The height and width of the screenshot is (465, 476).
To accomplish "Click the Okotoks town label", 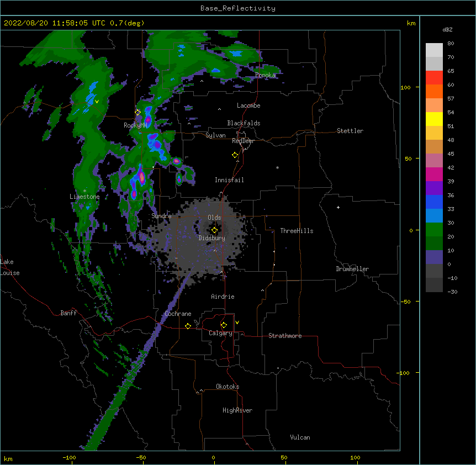I will [228, 387].
